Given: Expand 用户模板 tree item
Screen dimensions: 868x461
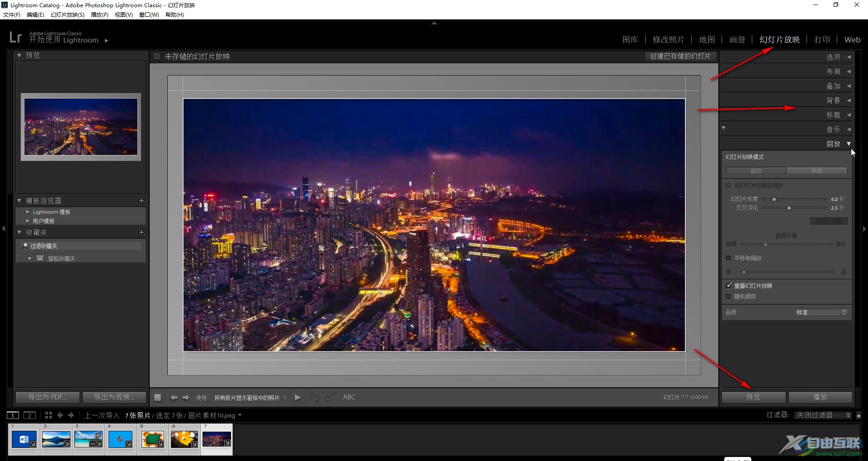Looking at the screenshot, I should click(28, 221).
